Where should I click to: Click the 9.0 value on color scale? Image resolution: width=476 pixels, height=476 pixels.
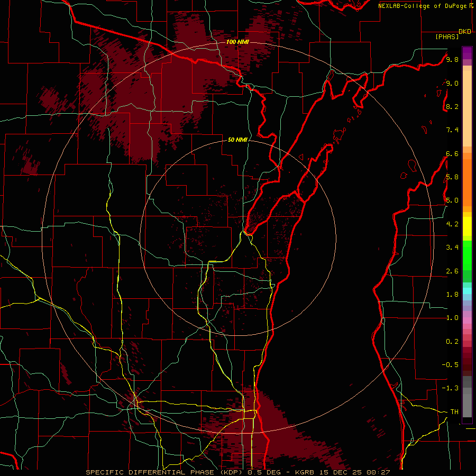[x=452, y=83]
